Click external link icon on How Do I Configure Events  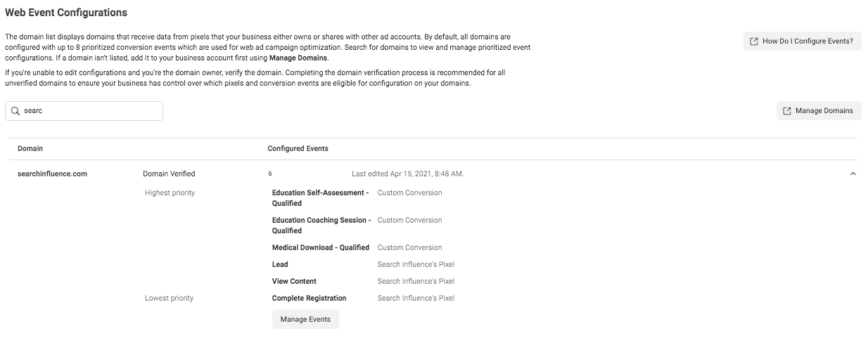pyautogui.click(x=754, y=41)
